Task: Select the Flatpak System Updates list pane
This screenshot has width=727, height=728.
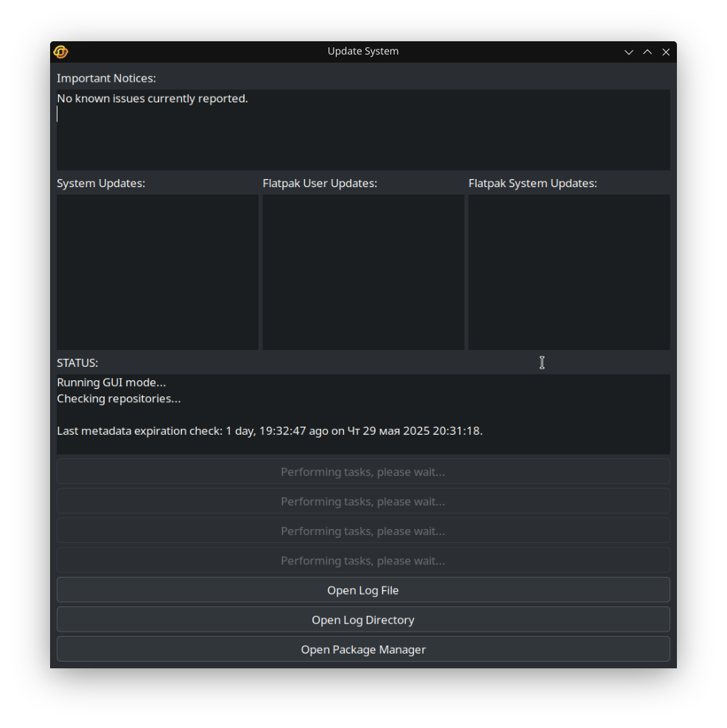Action: [569, 272]
